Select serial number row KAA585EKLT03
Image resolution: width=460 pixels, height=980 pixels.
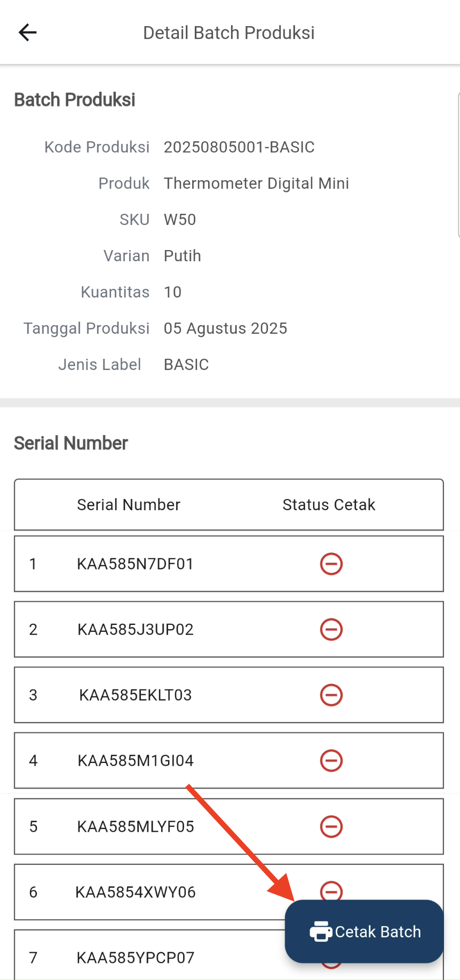[135, 695]
